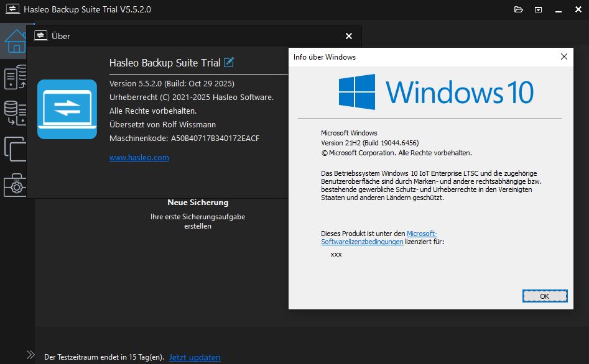This screenshot has width=589, height=364.
Task: Click the Urheberrecht (C) 2021-2025 Hasleo Software text
Action: click(192, 97)
